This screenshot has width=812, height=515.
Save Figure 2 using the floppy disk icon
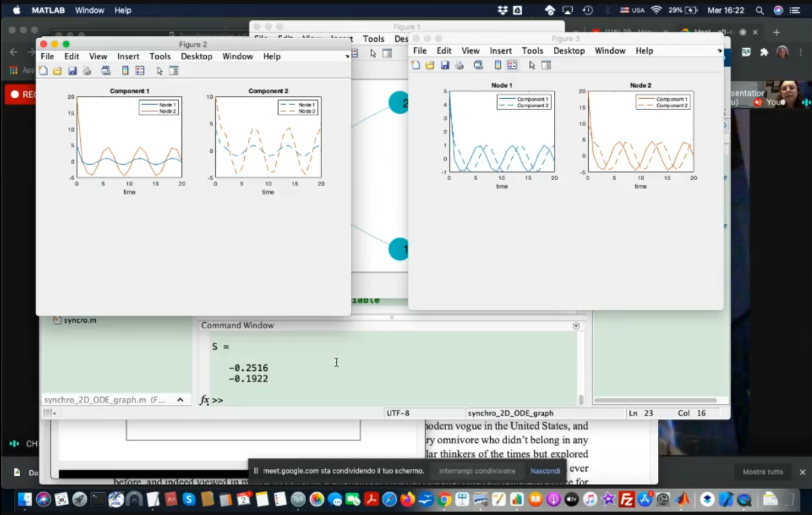point(72,71)
